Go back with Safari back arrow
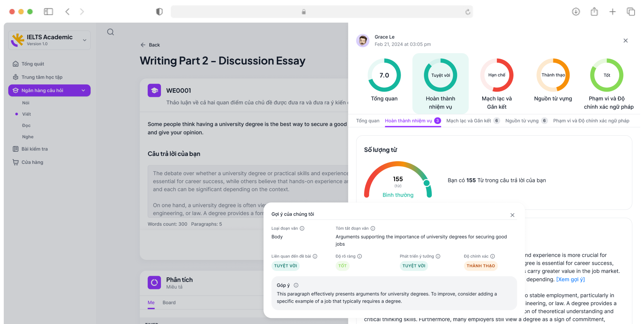The height and width of the screenshot is (324, 644). (x=67, y=12)
